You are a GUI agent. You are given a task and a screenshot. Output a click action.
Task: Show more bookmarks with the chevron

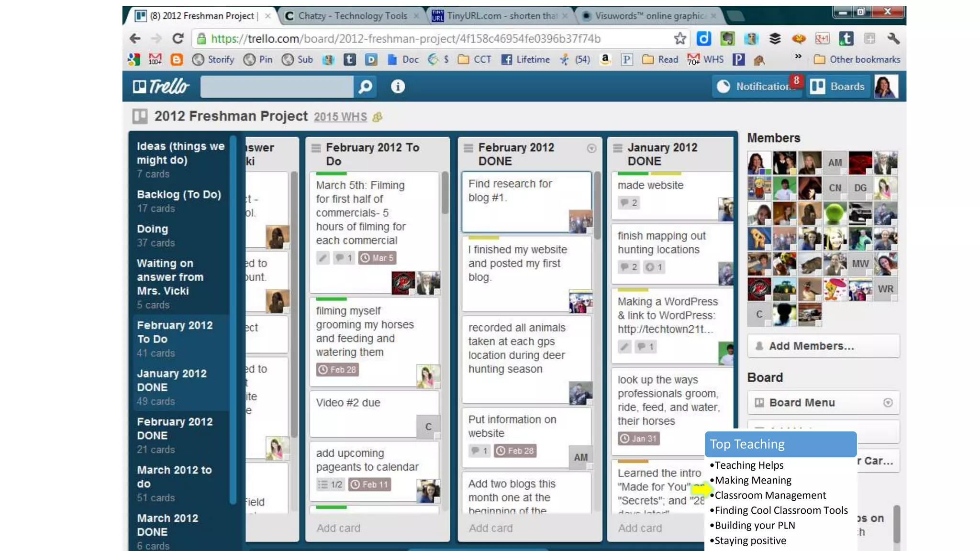[798, 56]
